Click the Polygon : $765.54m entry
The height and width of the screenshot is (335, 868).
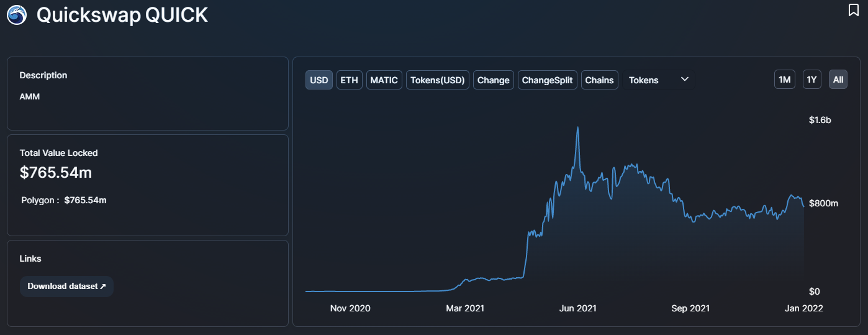[x=64, y=200]
